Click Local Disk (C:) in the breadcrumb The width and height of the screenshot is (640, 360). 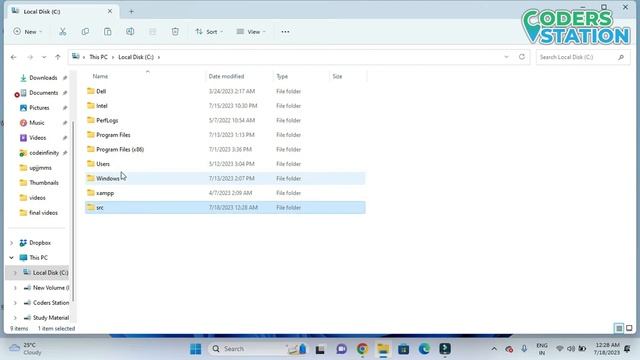click(136, 57)
